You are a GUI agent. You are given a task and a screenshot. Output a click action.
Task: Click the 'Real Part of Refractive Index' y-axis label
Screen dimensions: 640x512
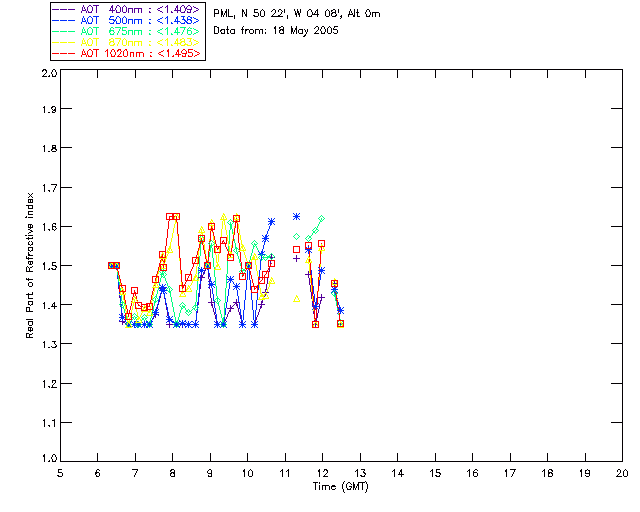(x=30, y=265)
